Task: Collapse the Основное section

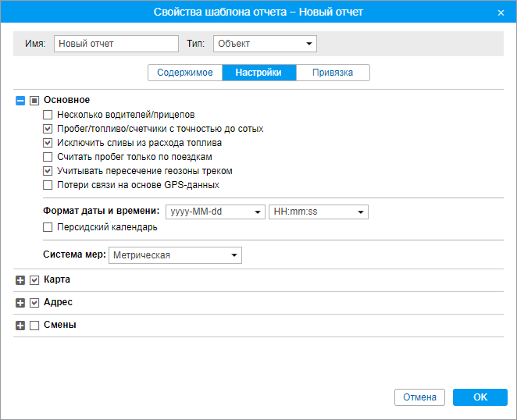Action: (x=20, y=101)
